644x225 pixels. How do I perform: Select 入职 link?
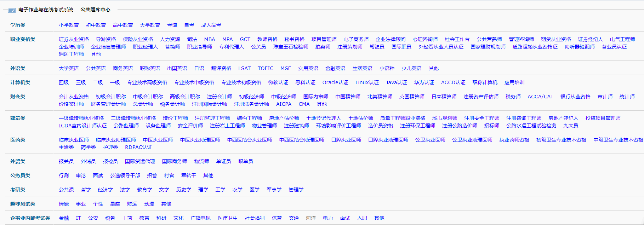362,218
